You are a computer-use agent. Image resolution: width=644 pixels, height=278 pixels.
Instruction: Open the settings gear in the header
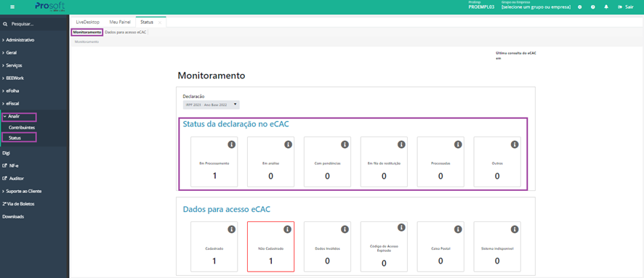[x=579, y=7]
